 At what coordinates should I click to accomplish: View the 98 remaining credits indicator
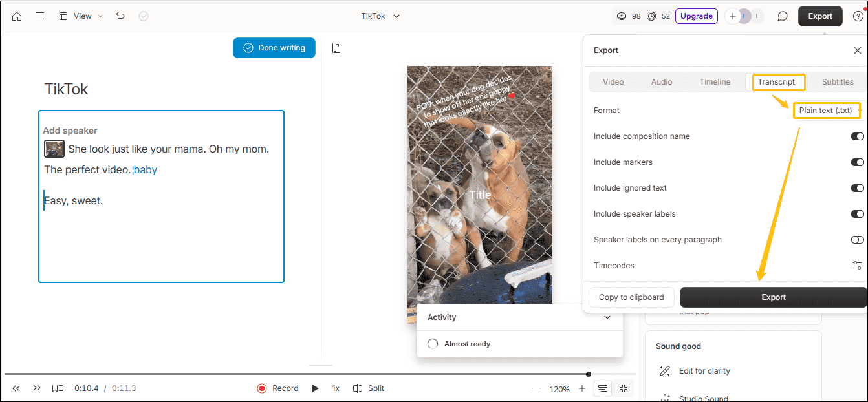click(x=629, y=16)
